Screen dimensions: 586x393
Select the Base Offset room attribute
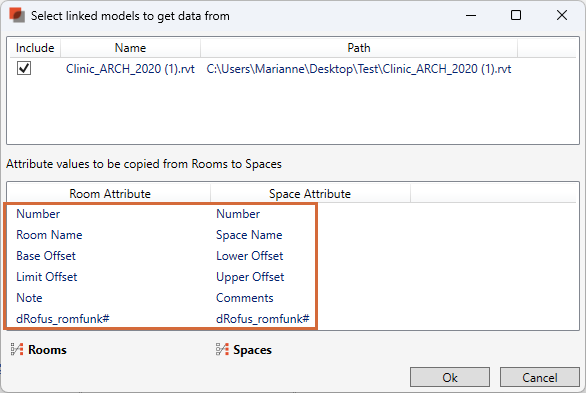coord(46,256)
